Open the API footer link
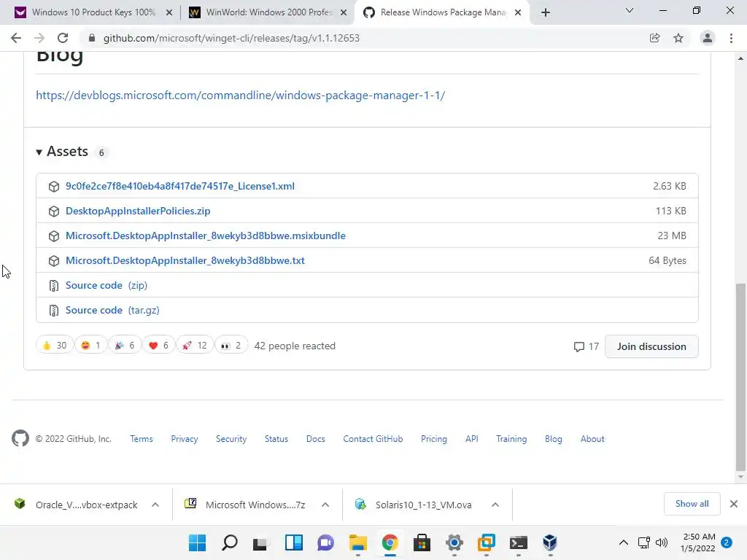Viewport: 747px width, 560px height. (x=472, y=439)
